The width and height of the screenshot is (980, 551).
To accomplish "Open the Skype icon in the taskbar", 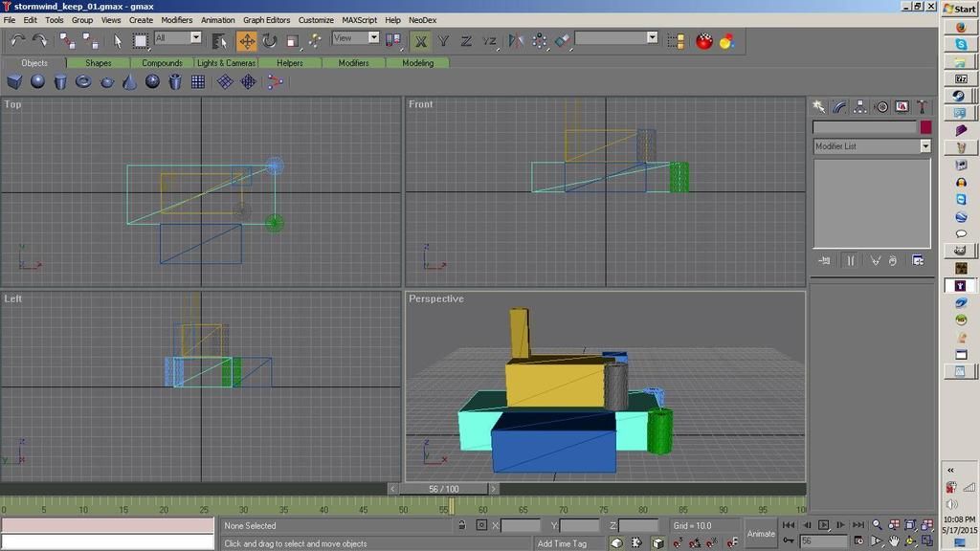I will coord(961,44).
